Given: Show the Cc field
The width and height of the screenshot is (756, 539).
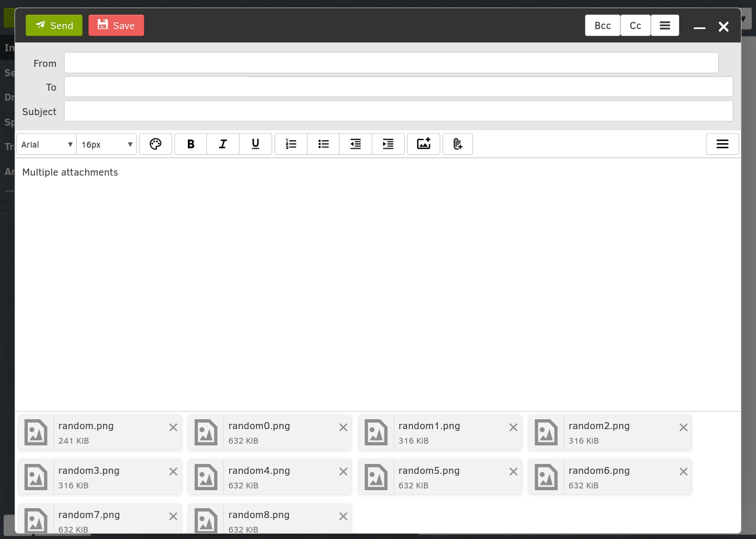Looking at the screenshot, I should point(636,26).
